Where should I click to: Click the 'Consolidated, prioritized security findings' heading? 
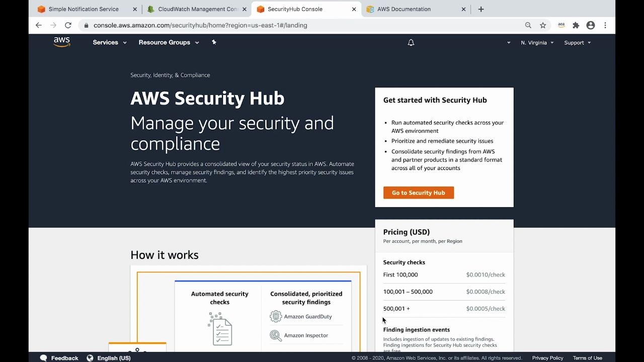tap(306, 298)
